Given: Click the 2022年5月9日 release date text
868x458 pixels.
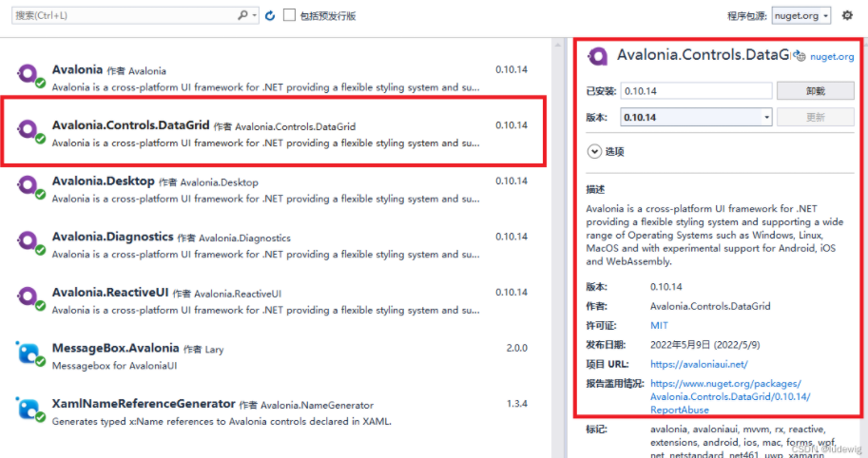Looking at the screenshot, I should pos(704,345).
